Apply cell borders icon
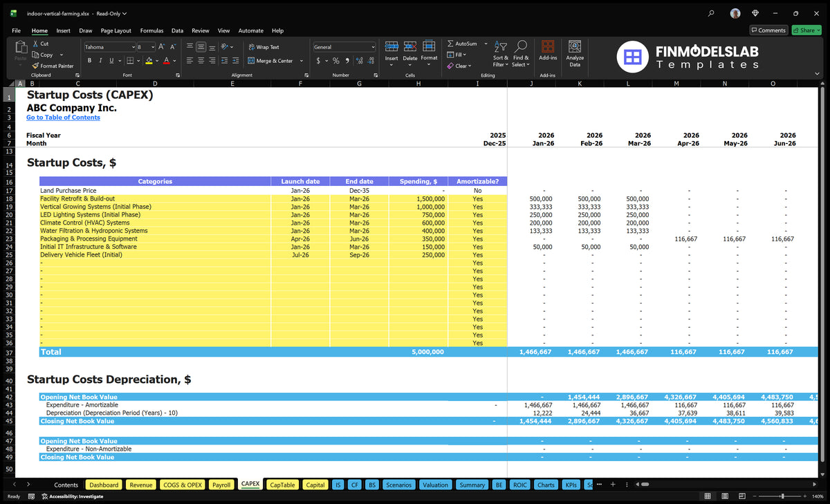 coord(130,61)
